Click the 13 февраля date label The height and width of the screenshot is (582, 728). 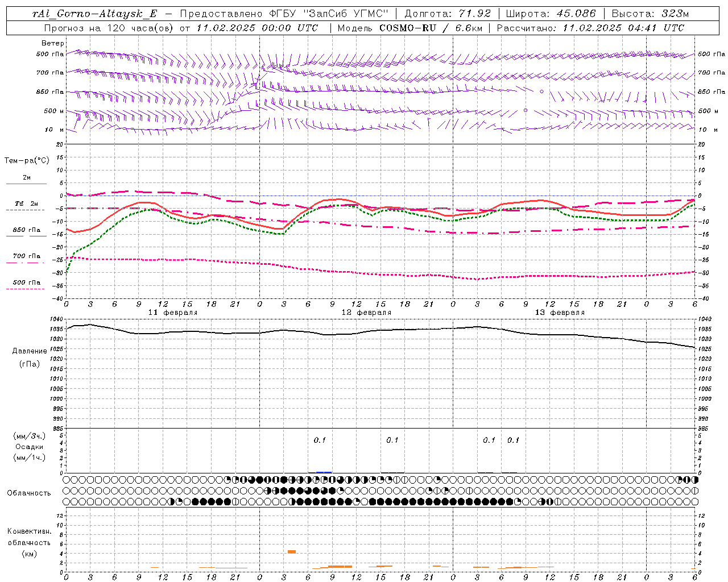point(560,313)
